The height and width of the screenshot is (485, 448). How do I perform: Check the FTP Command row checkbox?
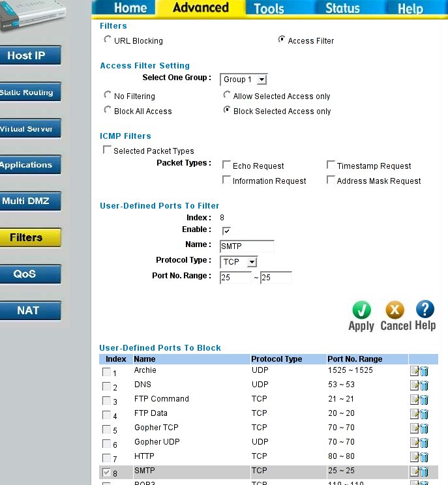(106, 400)
